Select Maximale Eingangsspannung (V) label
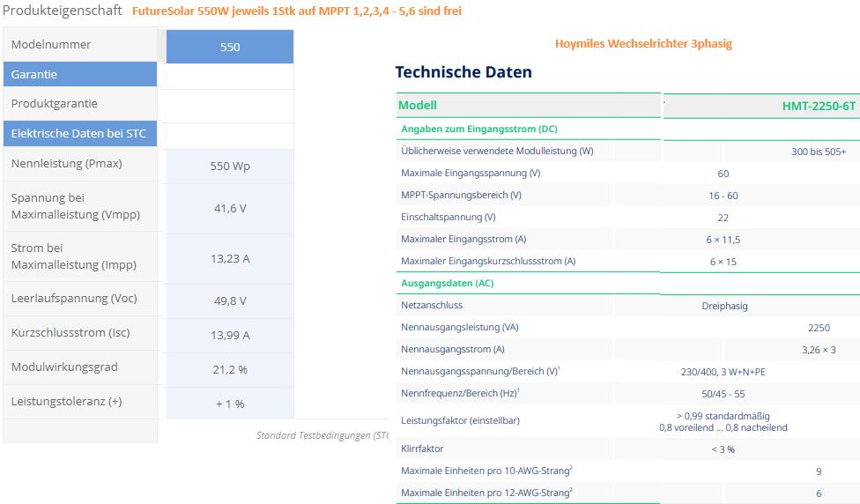860x504 pixels. 471,173
